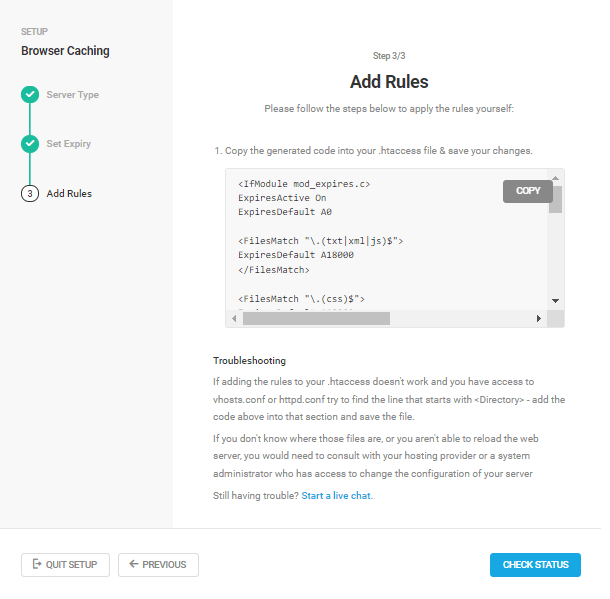Click the Server Type completed checkmark icon
This screenshot has height=599, width=610.
click(x=30, y=95)
